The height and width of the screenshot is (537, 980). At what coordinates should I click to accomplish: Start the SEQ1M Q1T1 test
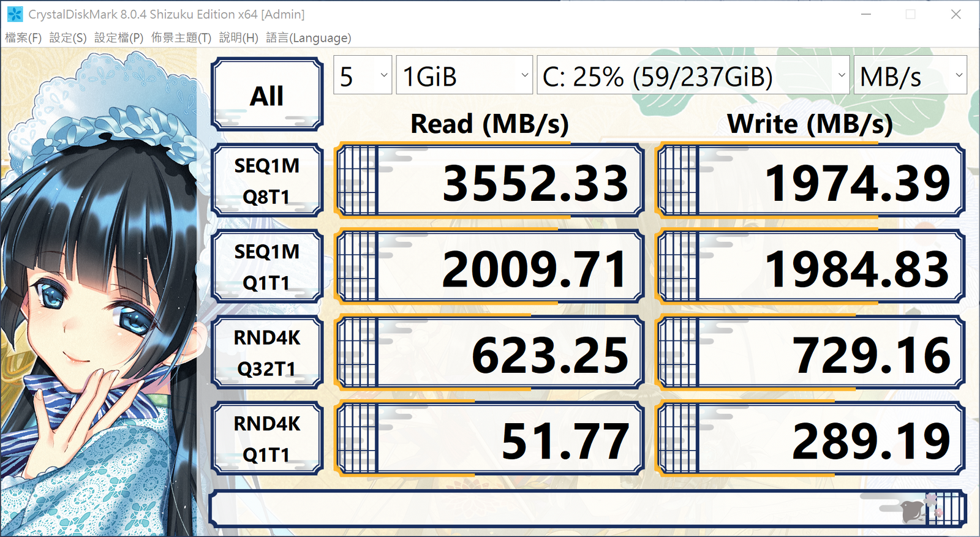tap(267, 267)
